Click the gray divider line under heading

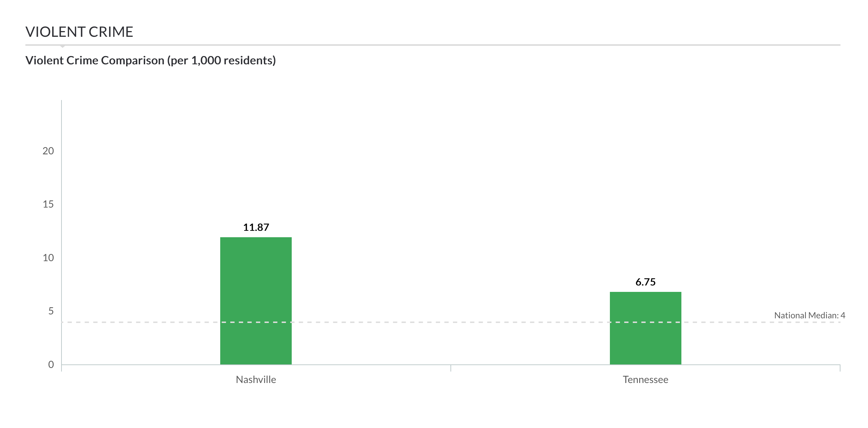point(433,45)
